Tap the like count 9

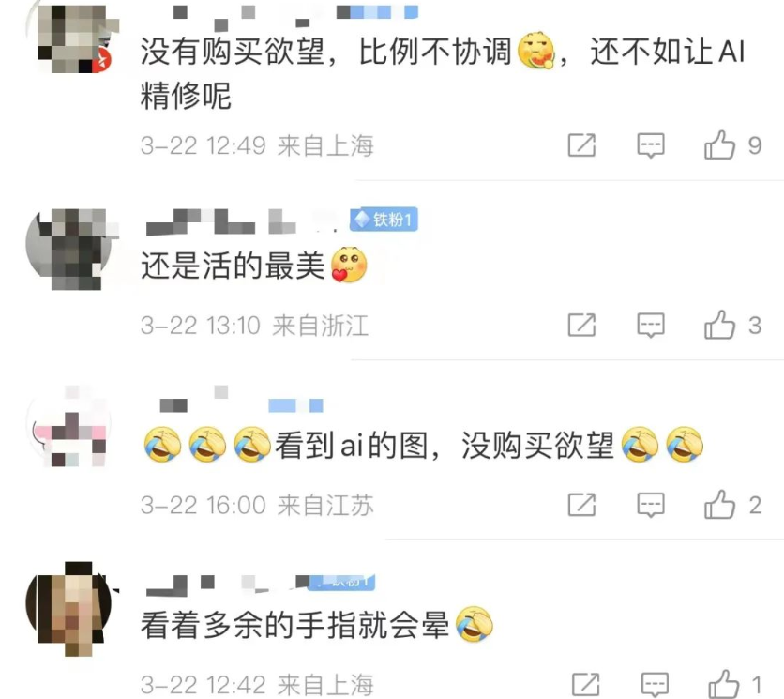(x=755, y=145)
